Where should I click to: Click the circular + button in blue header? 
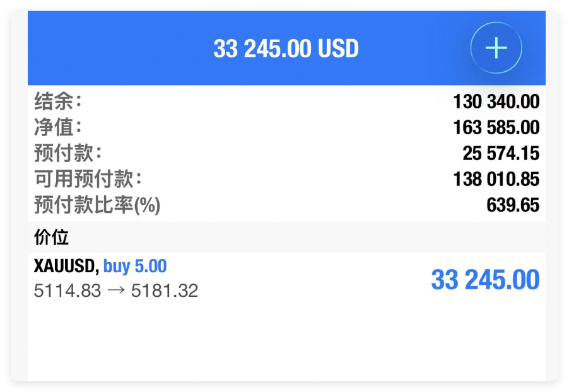tap(496, 47)
